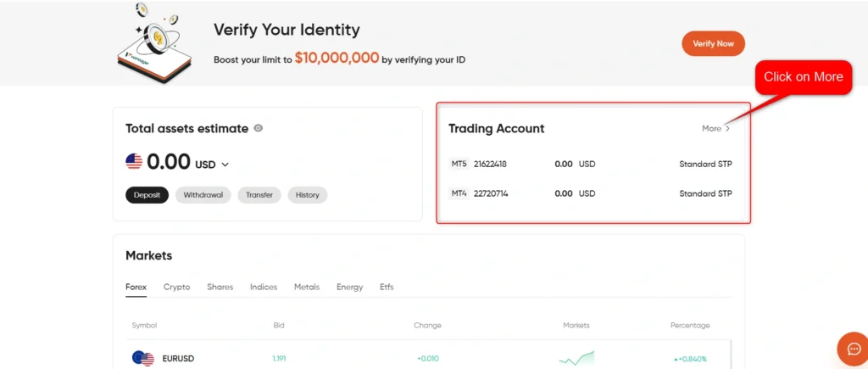Click the Symbol column header
868x369 pixels.
(x=144, y=325)
